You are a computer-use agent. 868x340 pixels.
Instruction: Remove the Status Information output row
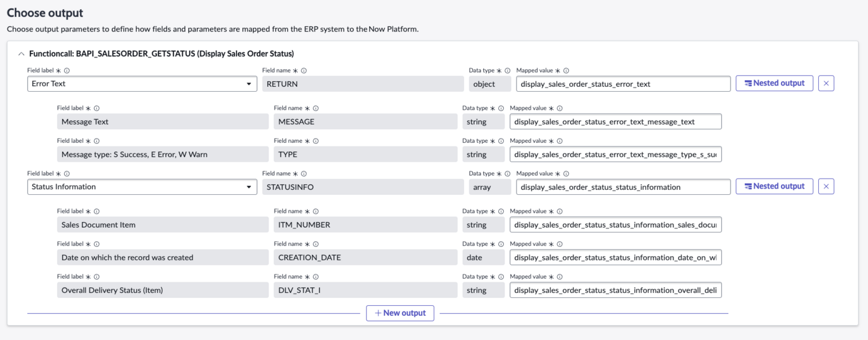[826, 186]
